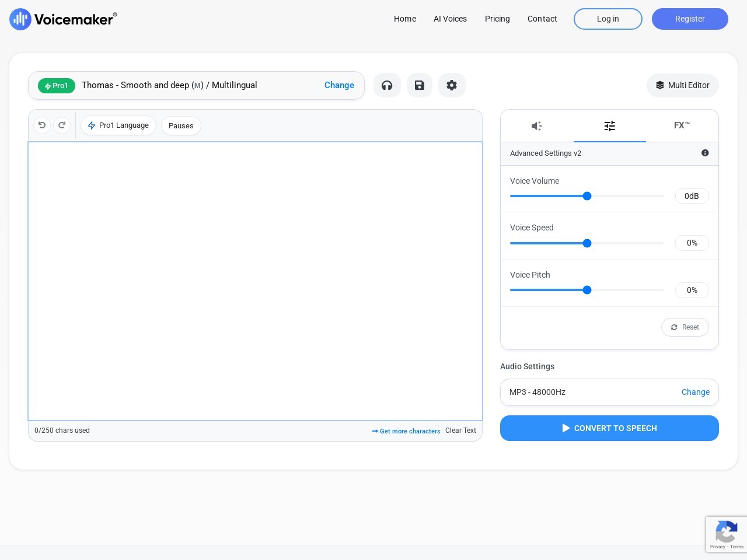Open the gear settings icon

(452, 85)
